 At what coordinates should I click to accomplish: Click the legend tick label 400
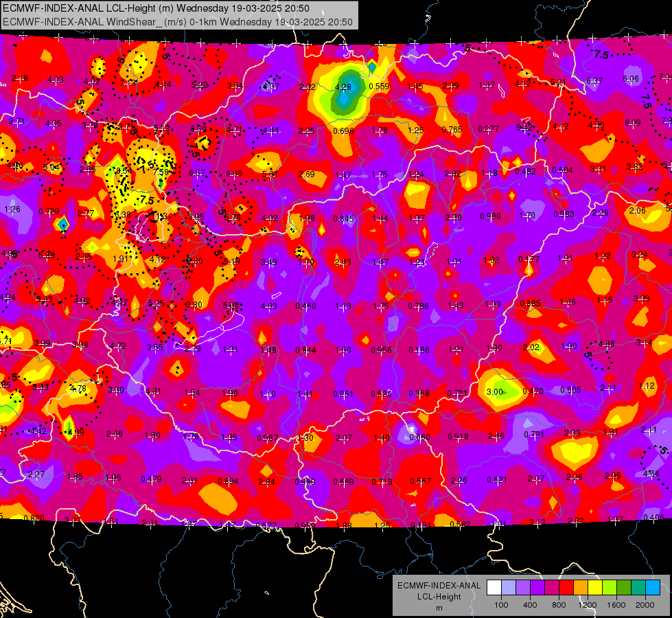click(x=530, y=605)
